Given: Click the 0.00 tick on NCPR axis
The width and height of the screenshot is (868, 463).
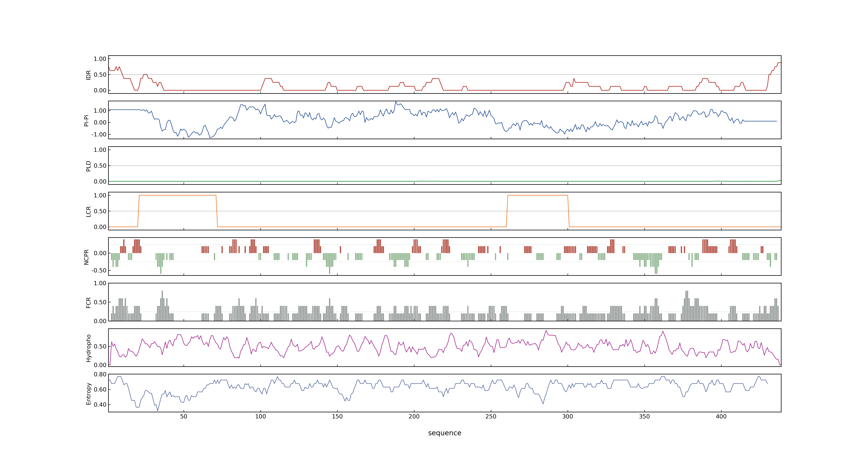Looking at the screenshot, I should point(100,253).
